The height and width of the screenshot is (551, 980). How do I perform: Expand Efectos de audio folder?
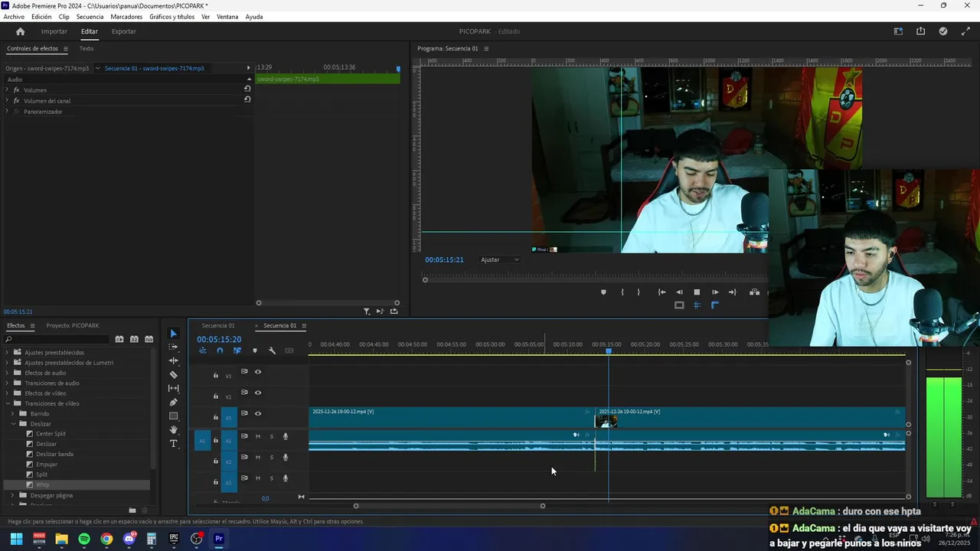(x=8, y=373)
